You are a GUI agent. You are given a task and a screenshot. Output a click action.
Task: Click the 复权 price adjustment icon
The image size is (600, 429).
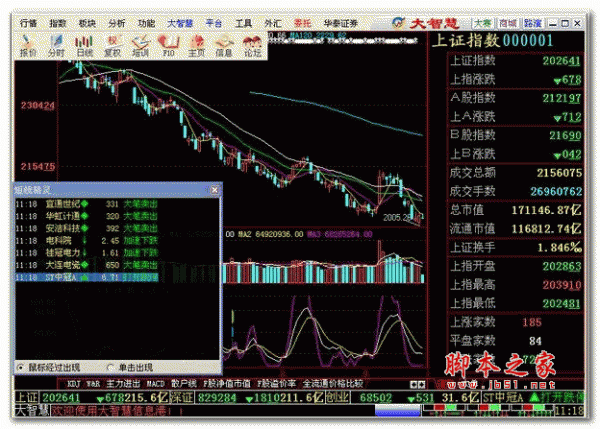coord(112,46)
